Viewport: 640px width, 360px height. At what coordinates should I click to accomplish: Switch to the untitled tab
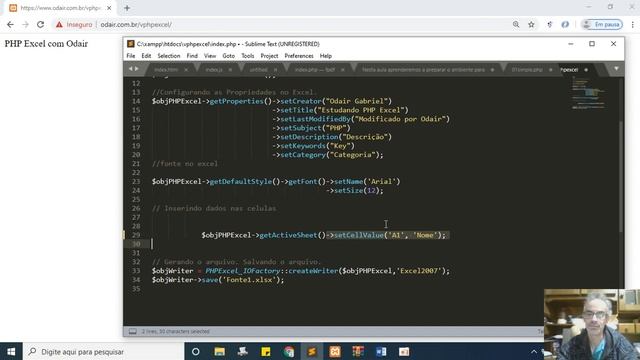coord(258,70)
